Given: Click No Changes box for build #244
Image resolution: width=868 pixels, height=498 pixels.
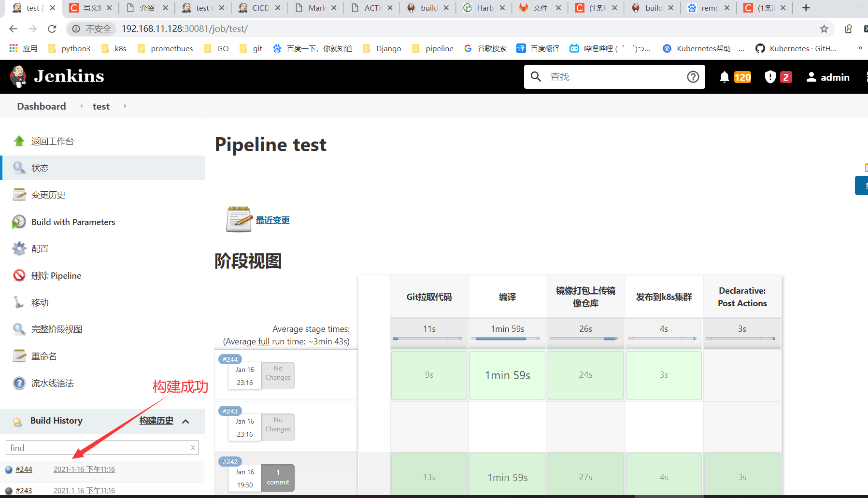Looking at the screenshot, I should (278, 375).
